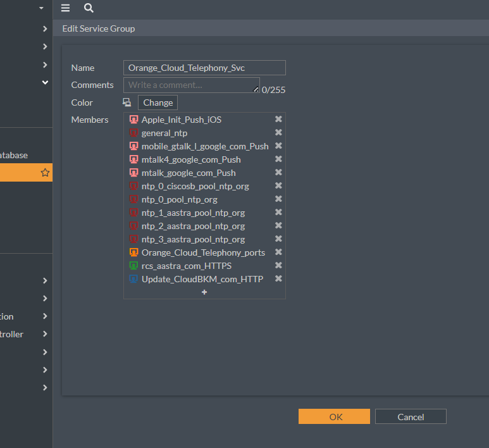Click the blue Update_CloudBKM_com_HTTP service icon
The width and height of the screenshot is (489, 448).
(x=133, y=278)
